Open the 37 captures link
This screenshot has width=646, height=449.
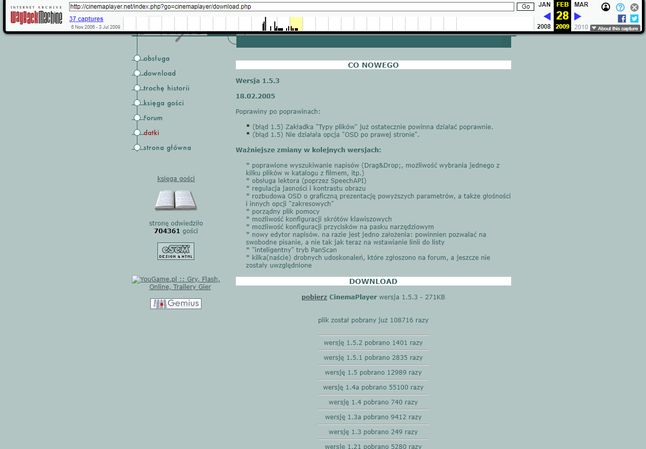(x=86, y=19)
